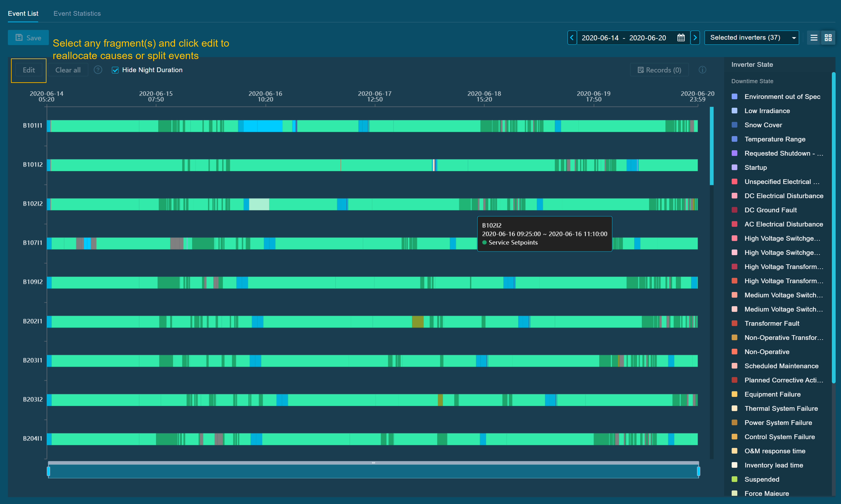Image resolution: width=841 pixels, height=504 pixels.
Task: Click the Edit button
Action: click(x=29, y=70)
